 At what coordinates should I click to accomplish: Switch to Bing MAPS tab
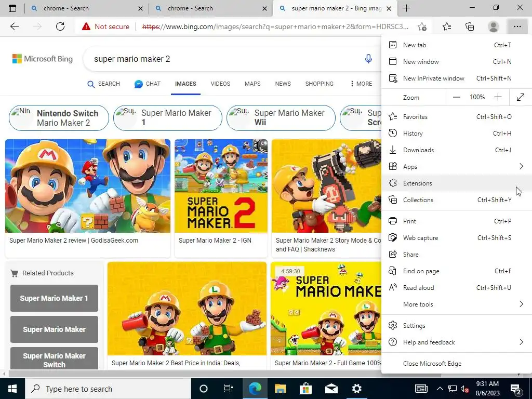pyautogui.click(x=252, y=84)
